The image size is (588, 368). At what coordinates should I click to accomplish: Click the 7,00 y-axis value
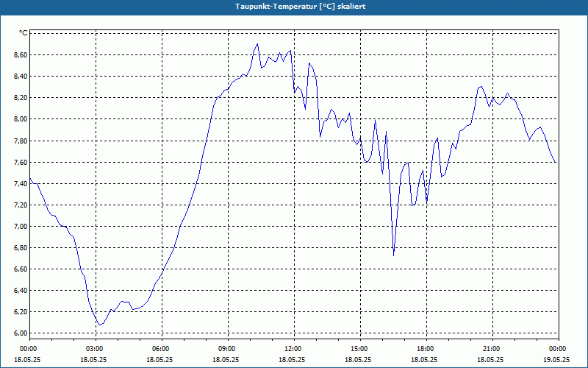coord(21,227)
